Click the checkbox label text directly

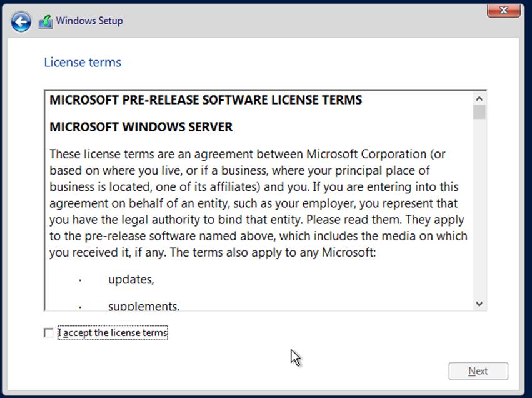(x=113, y=332)
